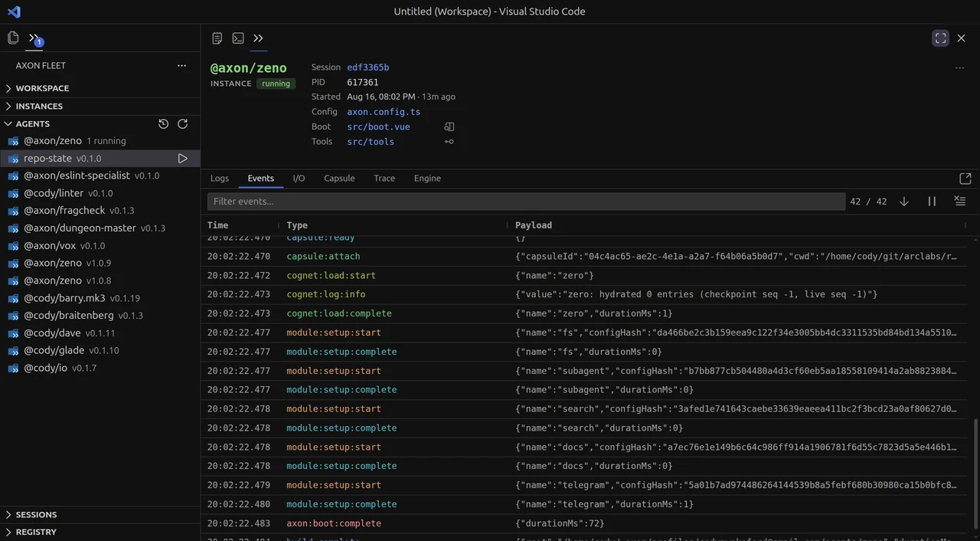This screenshot has height=541, width=980.
Task: Open Axon Fleet more actions menu
Action: pyautogui.click(x=181, y=65)
